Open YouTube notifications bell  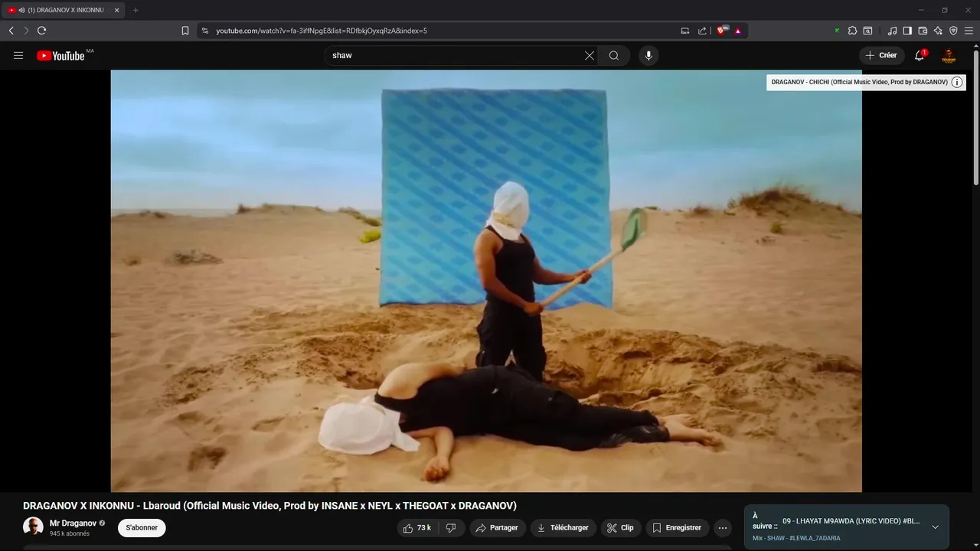(x=920, y=55)
